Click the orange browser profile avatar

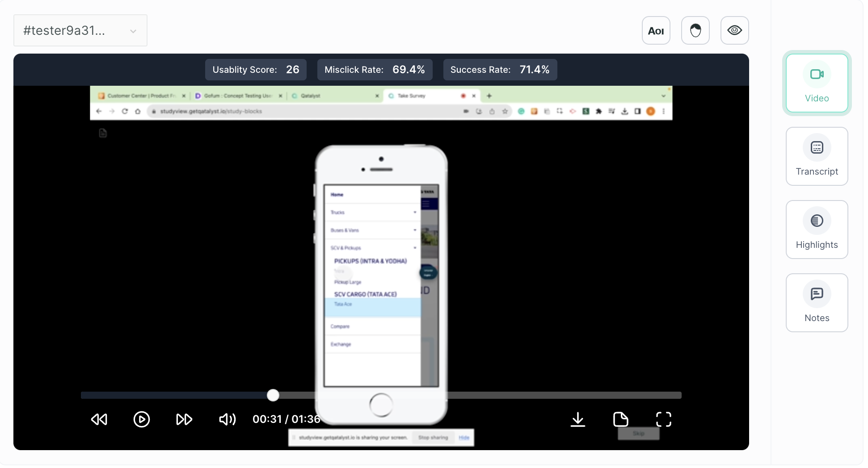651,111
